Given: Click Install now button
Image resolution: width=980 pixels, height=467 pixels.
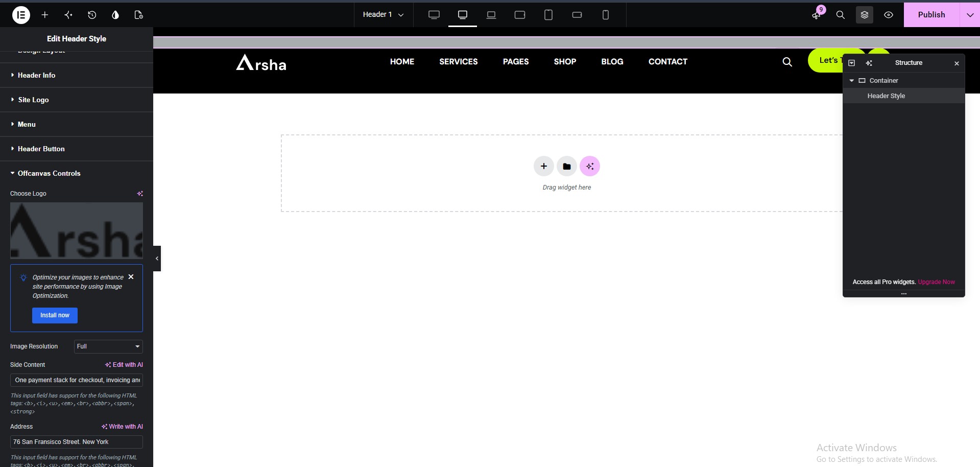Looking at the screenshot, I should click(55, 315).
